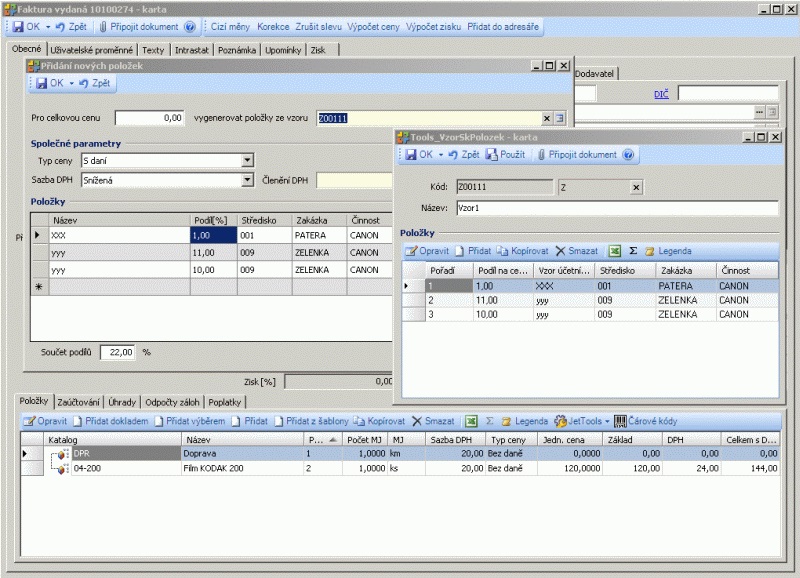
Task: Click the Výpočet zisku button
Action: pos(433,27)
